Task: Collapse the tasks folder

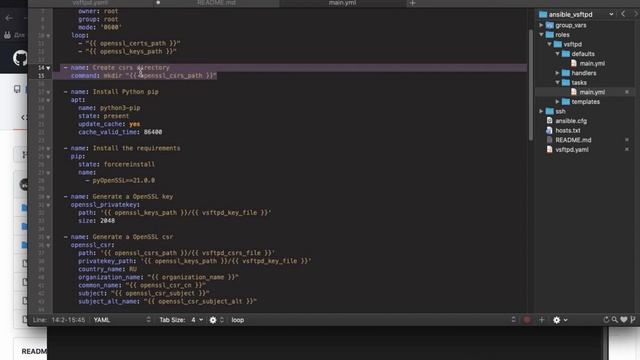Action: tap(557, 82)
